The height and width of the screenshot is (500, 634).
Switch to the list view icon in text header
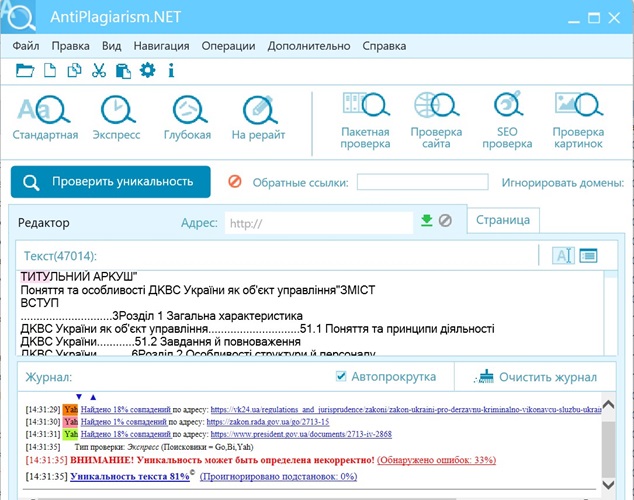(588, 255)
